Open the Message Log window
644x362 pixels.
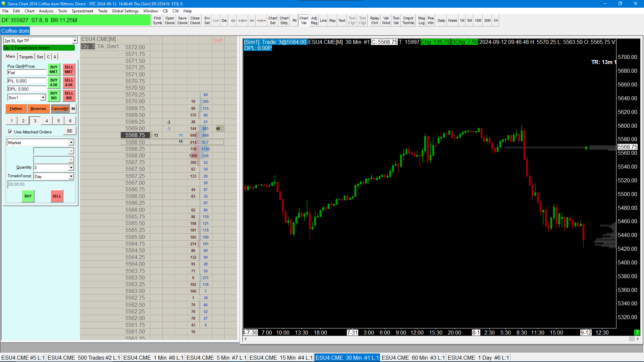[x=421, y=20]
